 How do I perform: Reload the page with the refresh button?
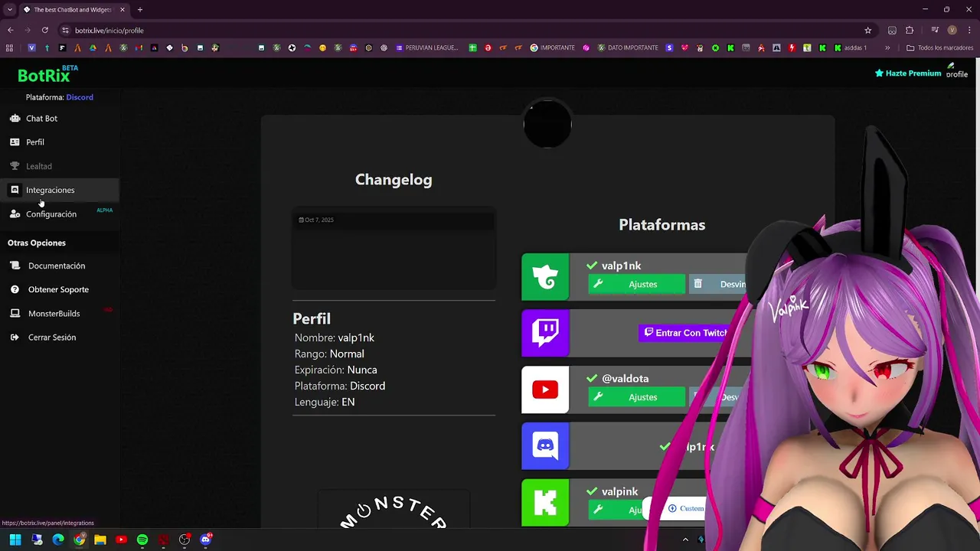pyautogui.click(x=44, y=31)
